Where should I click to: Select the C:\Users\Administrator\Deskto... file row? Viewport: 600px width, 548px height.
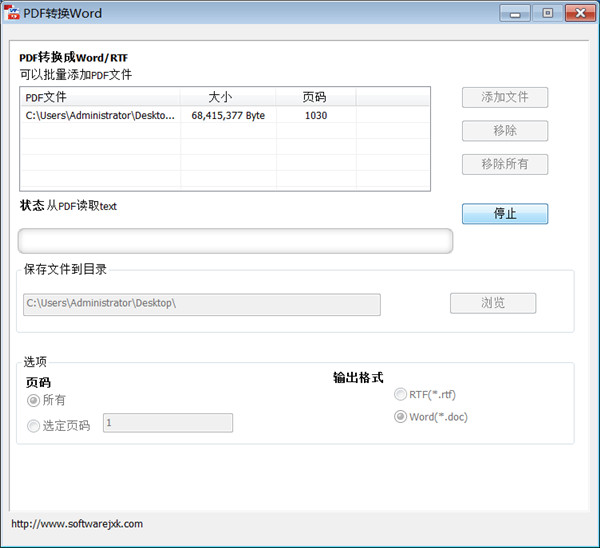[225, 115]
